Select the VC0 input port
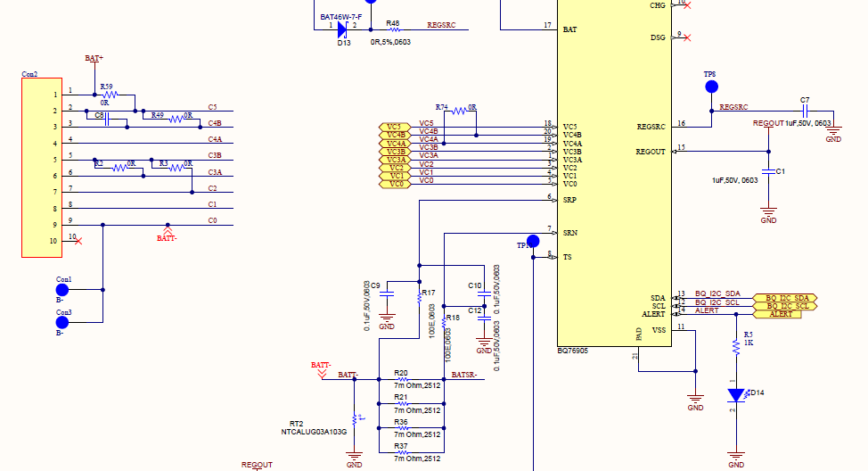Viewport: 868px width, 471px height. point(395,184)
